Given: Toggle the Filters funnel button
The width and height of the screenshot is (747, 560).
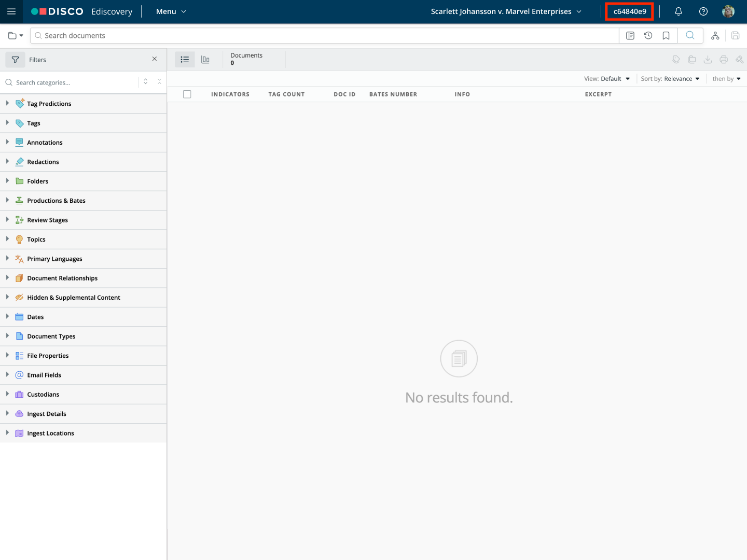Looking at the screenshot, I should [x=15, y=60].
